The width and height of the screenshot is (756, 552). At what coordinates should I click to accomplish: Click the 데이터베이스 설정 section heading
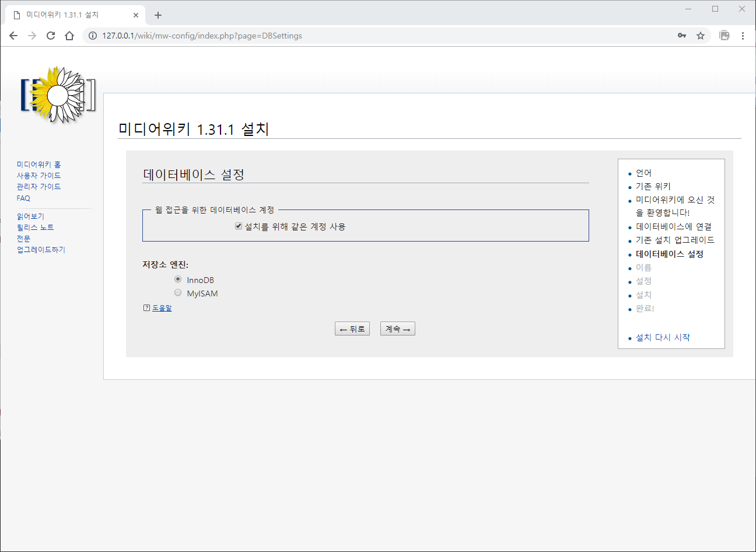[x=194, y=174]
